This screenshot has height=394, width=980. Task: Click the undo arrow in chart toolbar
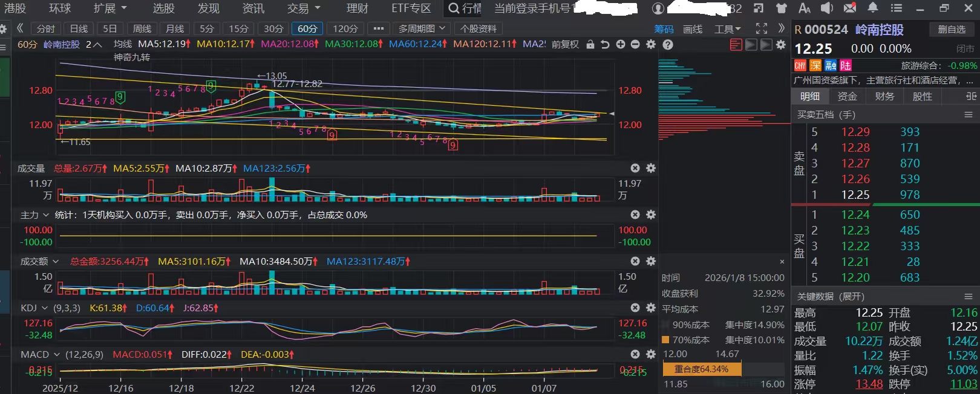[x=605, y=45]
